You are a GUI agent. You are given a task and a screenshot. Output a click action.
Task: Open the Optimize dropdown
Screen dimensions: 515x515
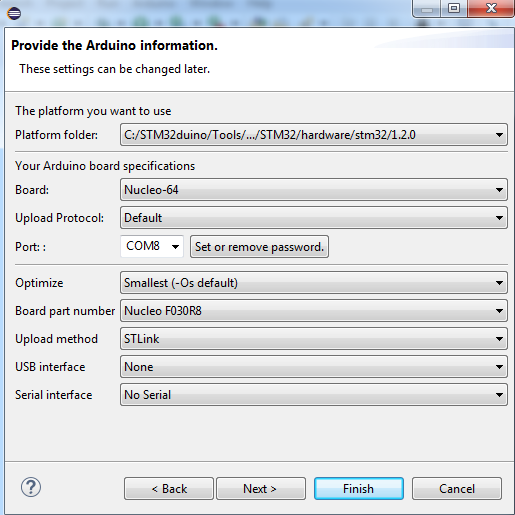point(314,283)
